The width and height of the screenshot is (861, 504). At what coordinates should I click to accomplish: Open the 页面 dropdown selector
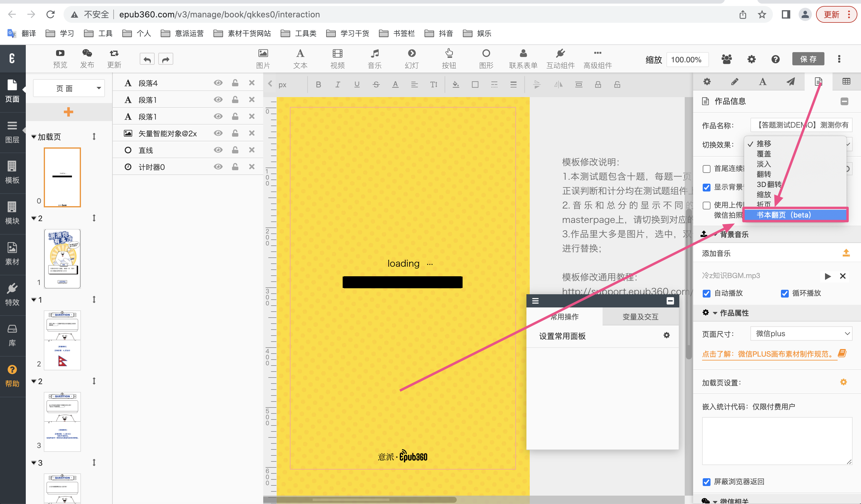click(x=69, y=88)
